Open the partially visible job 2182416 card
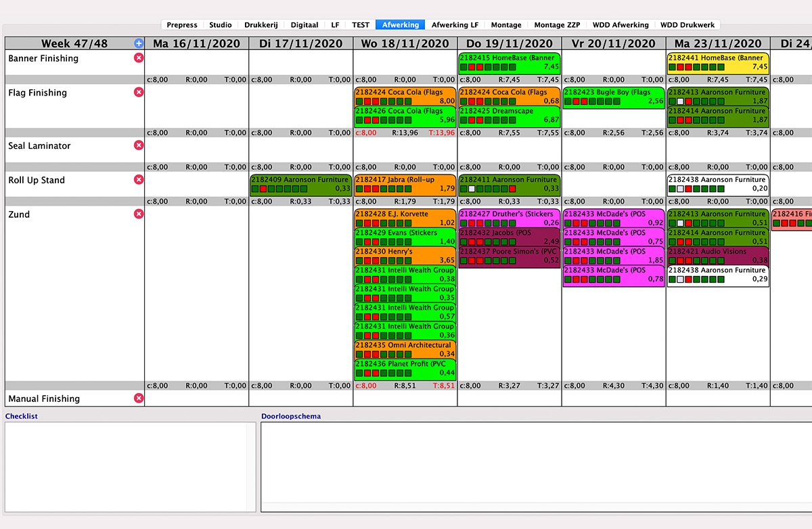 point(792,219)
